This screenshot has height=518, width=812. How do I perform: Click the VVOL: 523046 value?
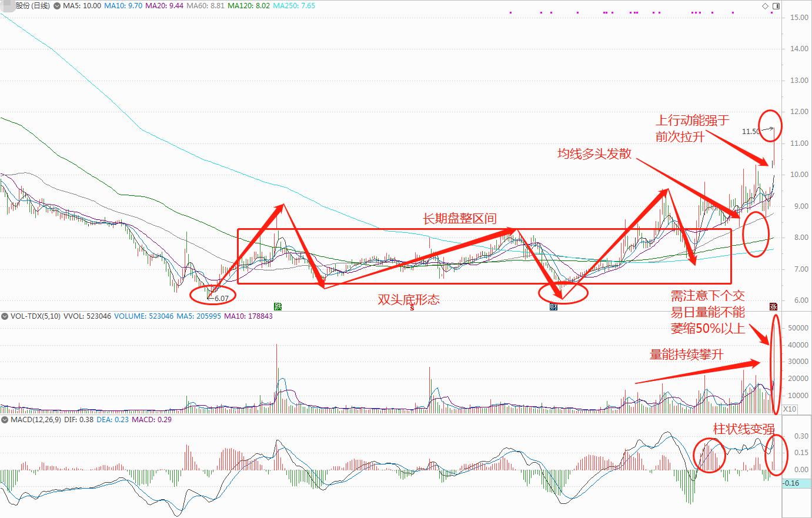88,316
